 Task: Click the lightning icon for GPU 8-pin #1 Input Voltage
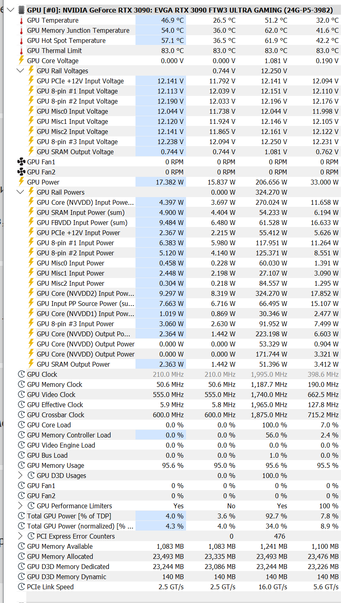[x=31, y=90]
